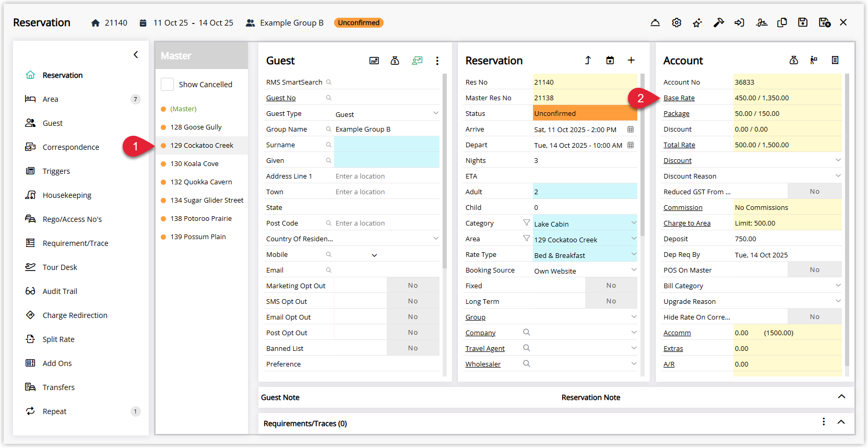
Task: Open Split Rate in the sidebar
Action: click(58, 339)
